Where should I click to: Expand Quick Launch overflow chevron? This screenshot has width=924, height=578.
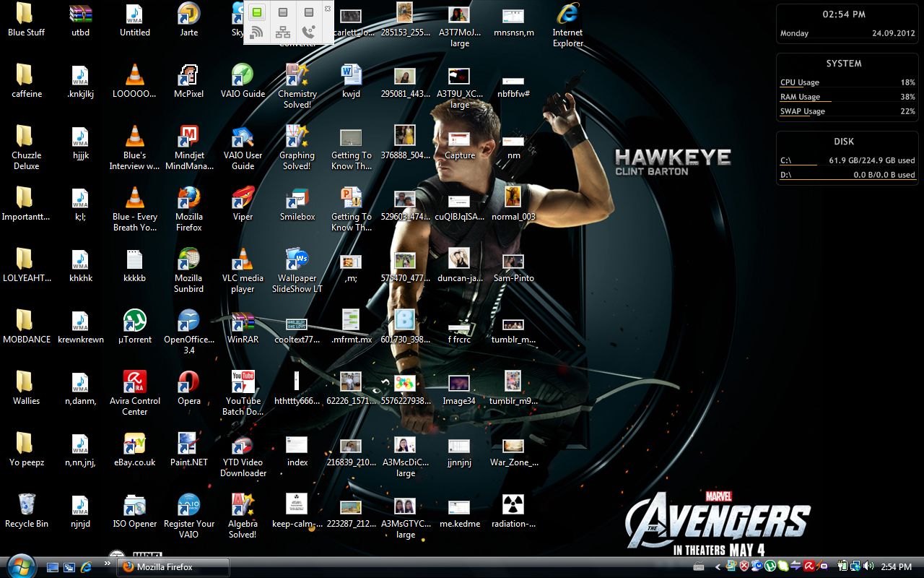point(108,563)
